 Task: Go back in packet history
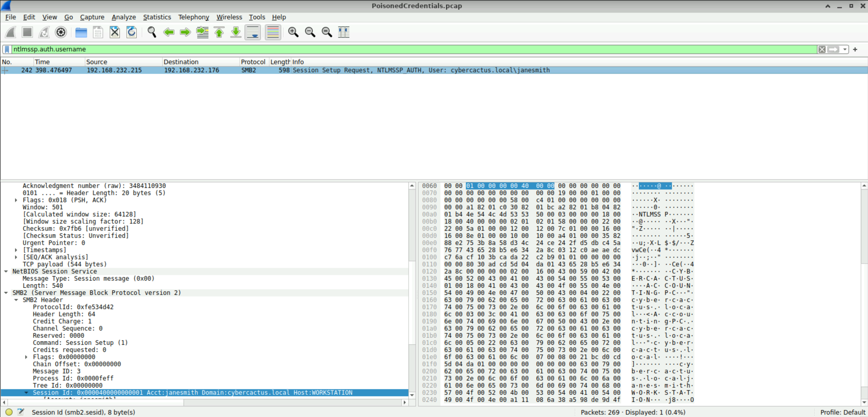(x=169, y=32)
